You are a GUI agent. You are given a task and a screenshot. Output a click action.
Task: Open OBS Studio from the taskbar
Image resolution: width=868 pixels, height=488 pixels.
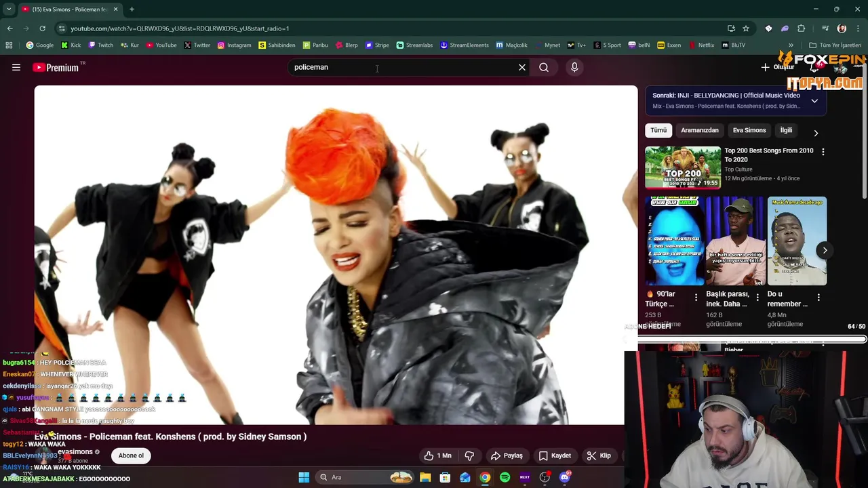pos(545,477)
